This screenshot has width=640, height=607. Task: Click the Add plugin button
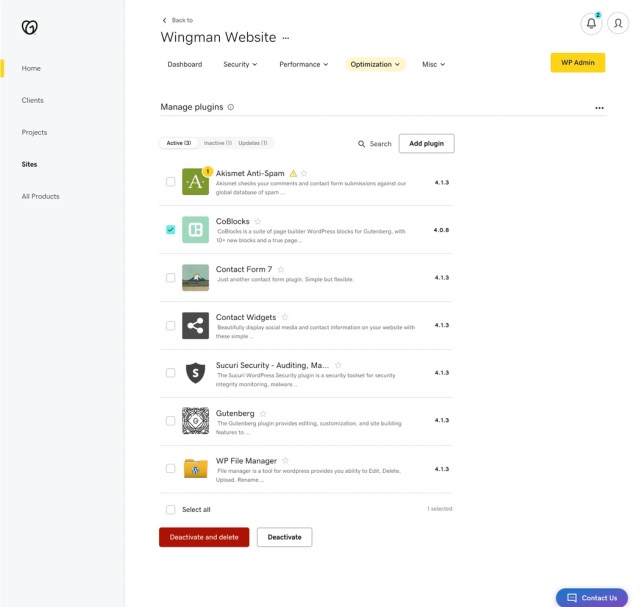(426, 144)
